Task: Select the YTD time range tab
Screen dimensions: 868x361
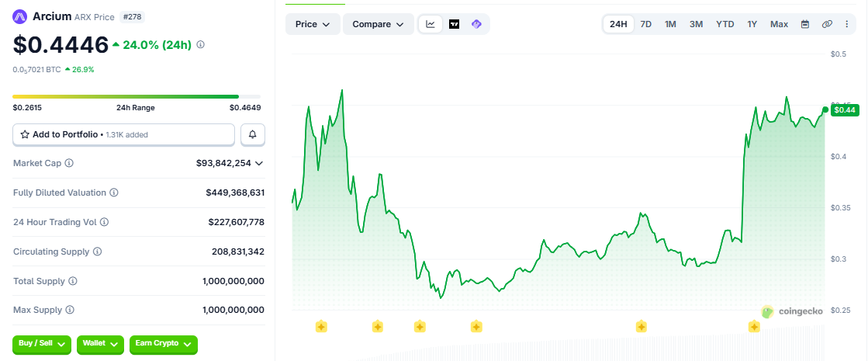Action: [x=725, y=24]
